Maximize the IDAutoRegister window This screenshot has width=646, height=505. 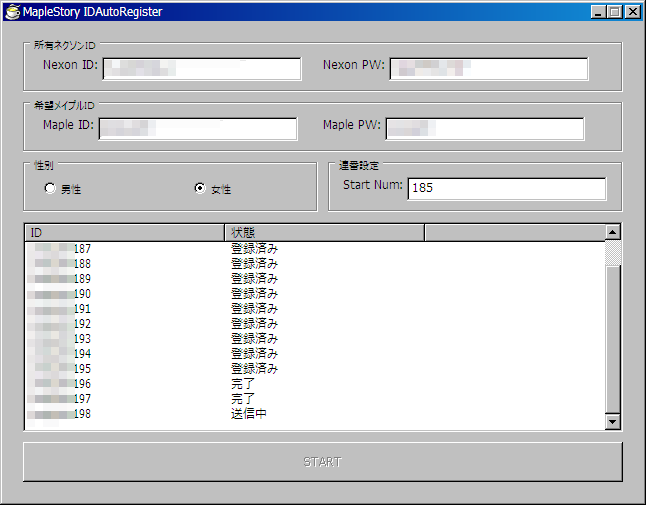coord(615,12)
